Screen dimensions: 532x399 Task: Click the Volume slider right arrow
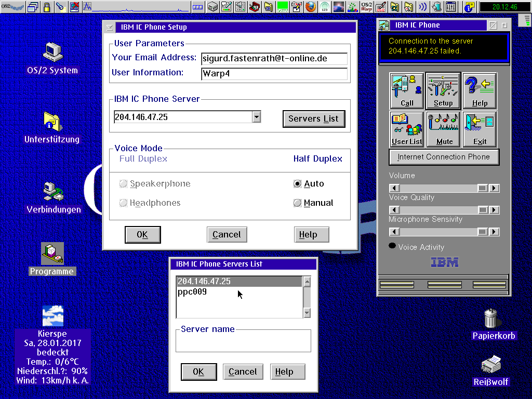pos(494,188)
